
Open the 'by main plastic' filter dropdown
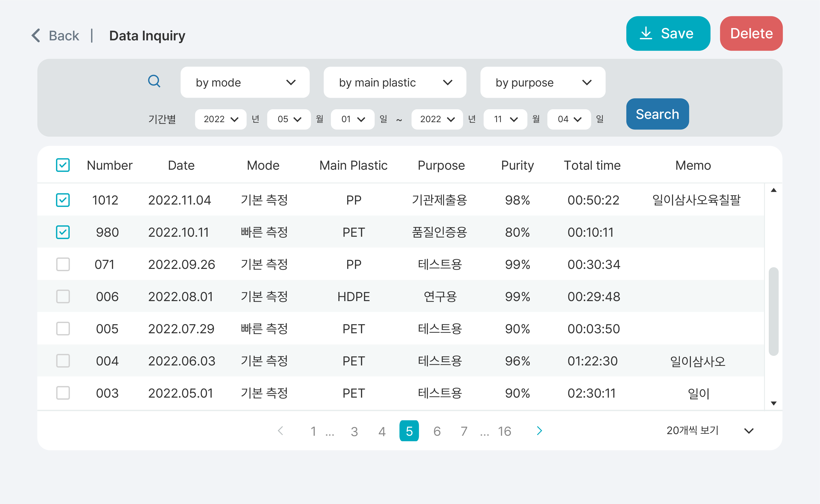pyautogui.click(x=395, y=82)
